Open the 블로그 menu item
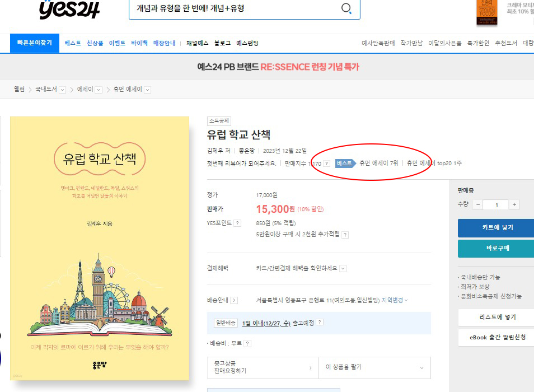 point(222,43)
